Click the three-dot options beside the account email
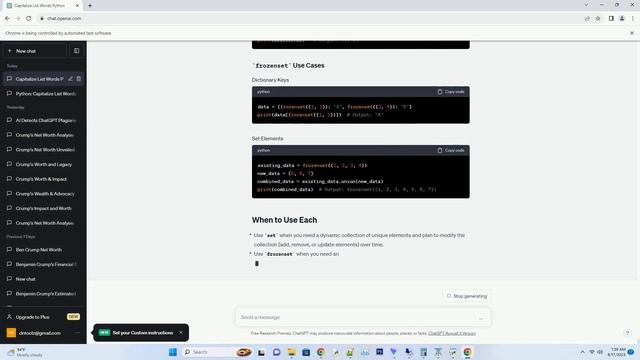 pos(77,333)
